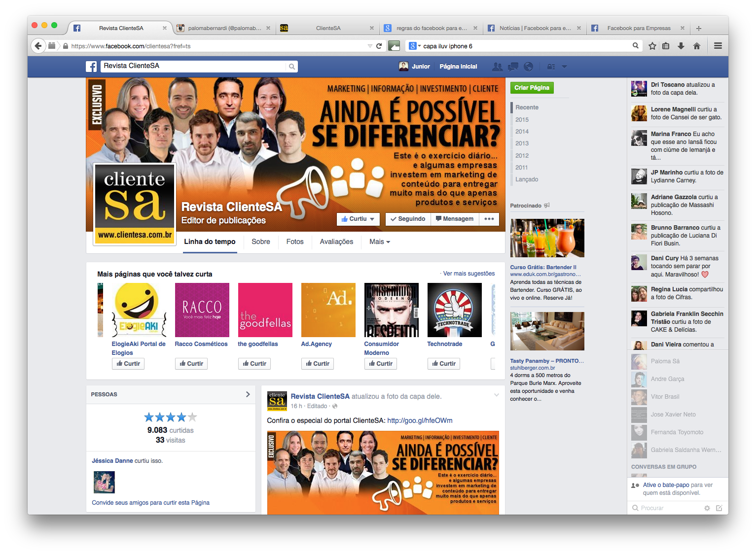Open chat with Paloma Sá

point(678,361)
